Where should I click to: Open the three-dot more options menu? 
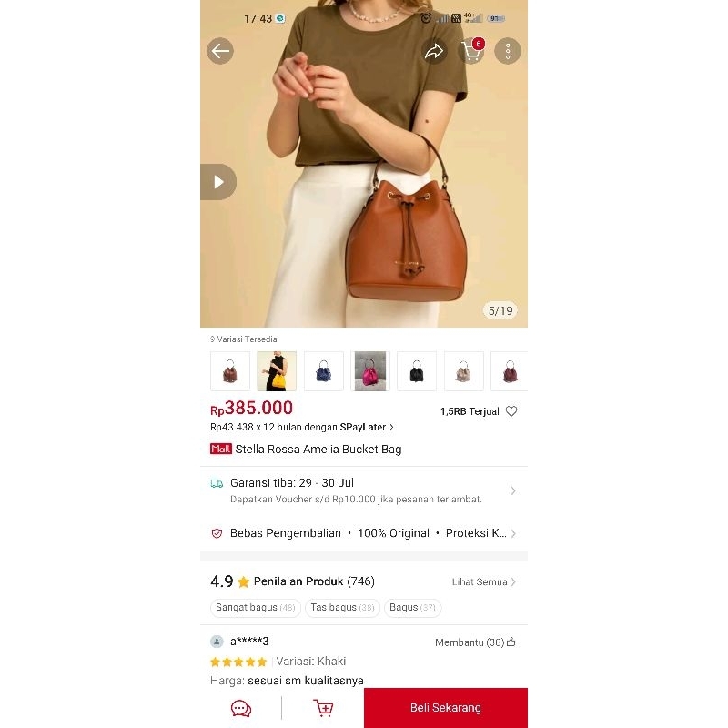[508, 51]
